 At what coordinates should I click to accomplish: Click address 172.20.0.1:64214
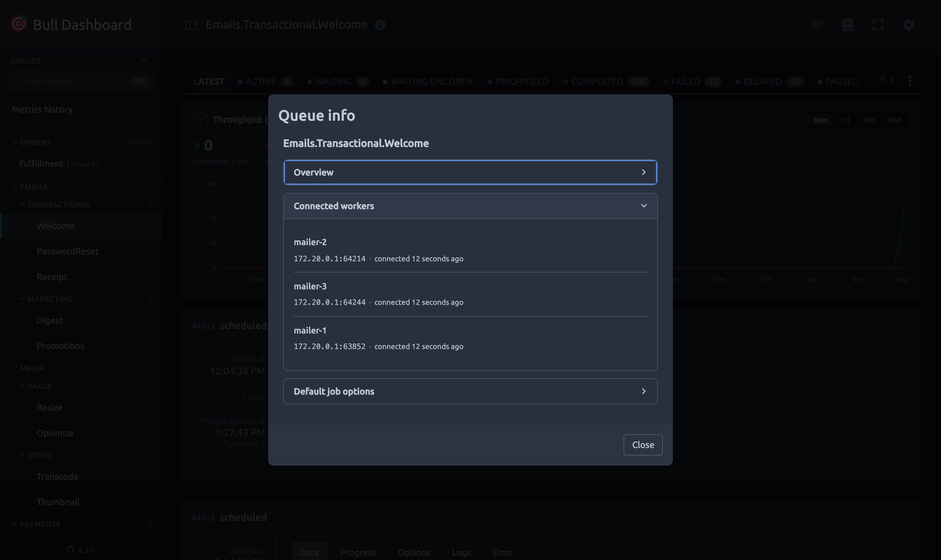click(330, 259)
